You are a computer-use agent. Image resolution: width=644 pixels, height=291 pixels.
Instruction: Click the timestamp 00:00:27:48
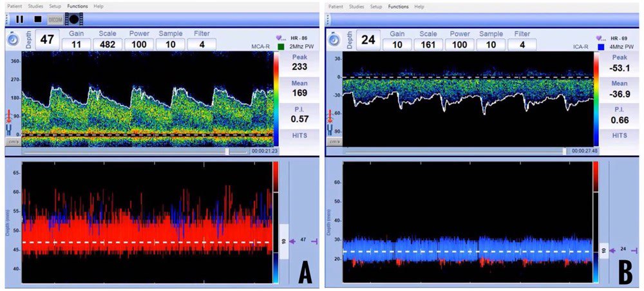584,151
